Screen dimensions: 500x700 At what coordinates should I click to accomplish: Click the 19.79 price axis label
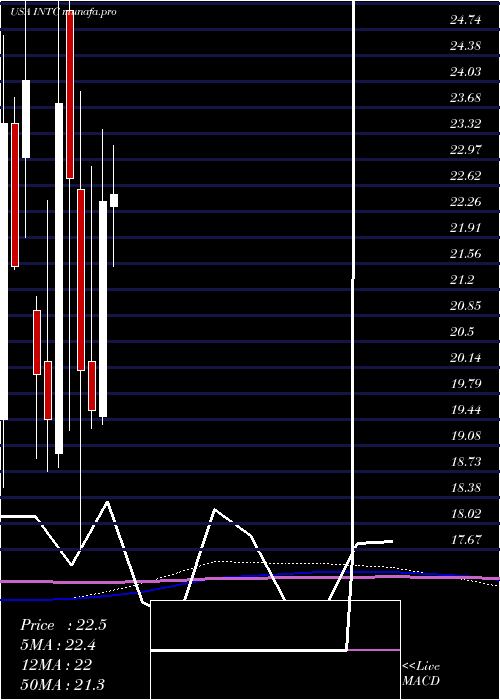(466, 384)
